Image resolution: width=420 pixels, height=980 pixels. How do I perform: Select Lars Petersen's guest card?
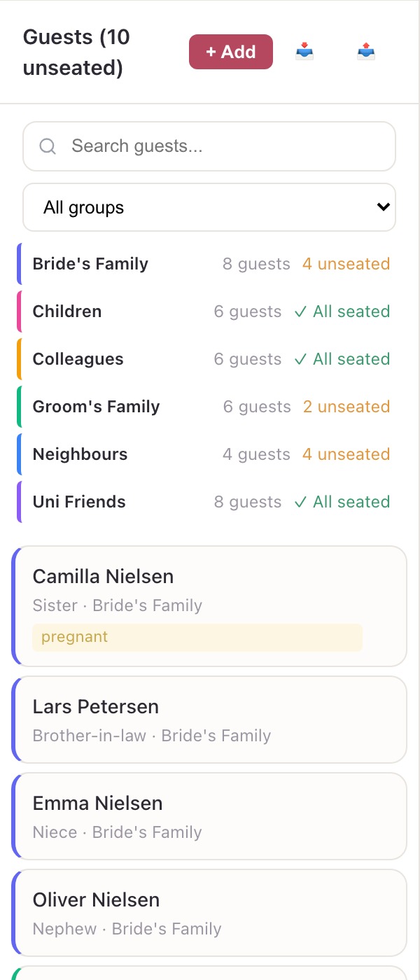click(209, 720)
